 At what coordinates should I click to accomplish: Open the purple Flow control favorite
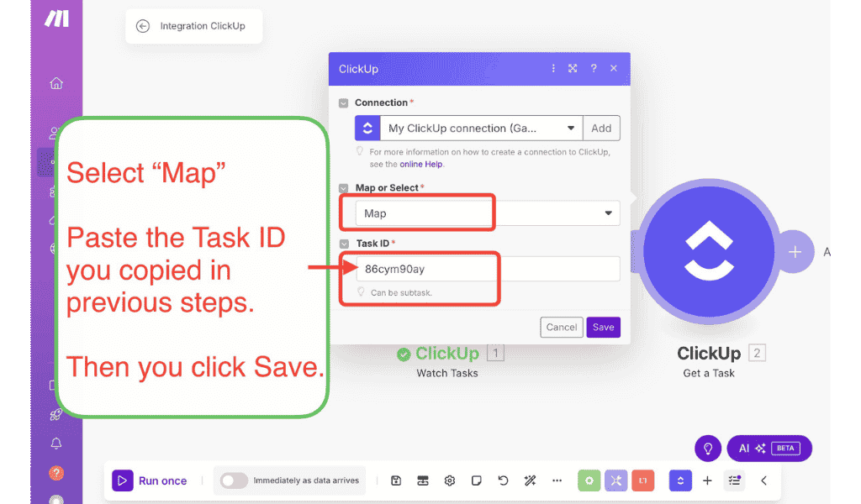(616, 481)
